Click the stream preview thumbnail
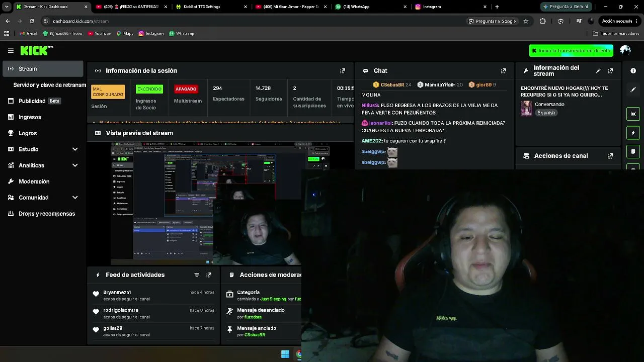This screenshot has height=362, width=644. [x=220, y=203]
